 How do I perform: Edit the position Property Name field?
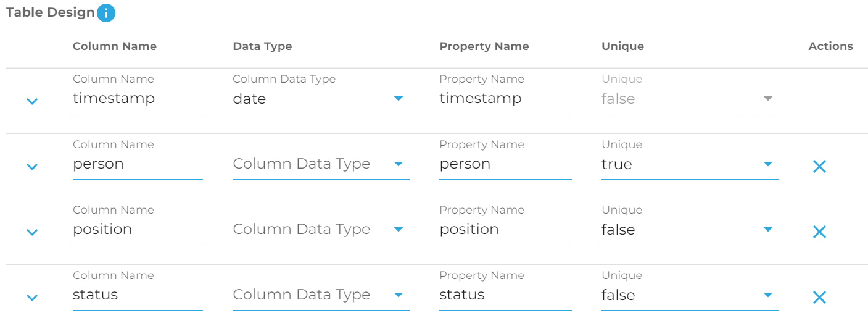[x=505, y=230]
